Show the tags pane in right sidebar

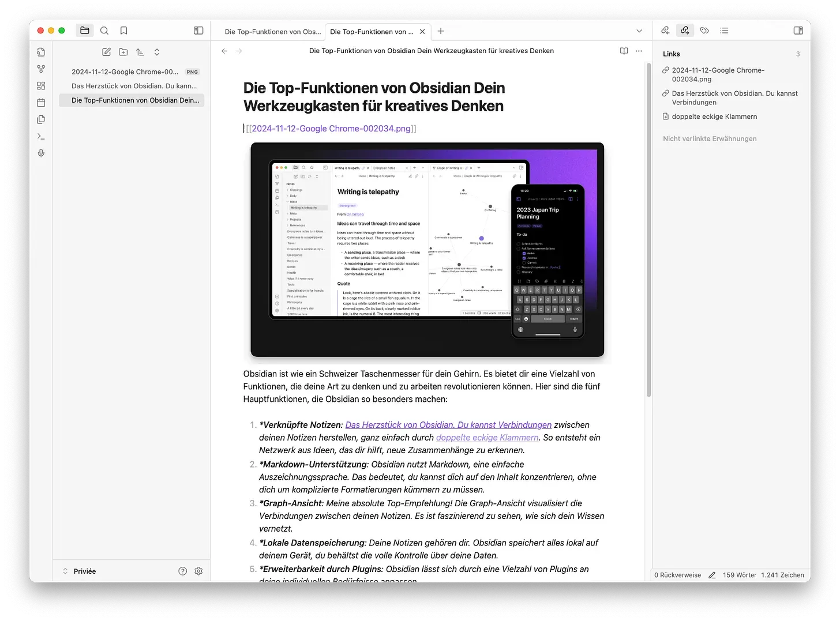pos(704,31)
